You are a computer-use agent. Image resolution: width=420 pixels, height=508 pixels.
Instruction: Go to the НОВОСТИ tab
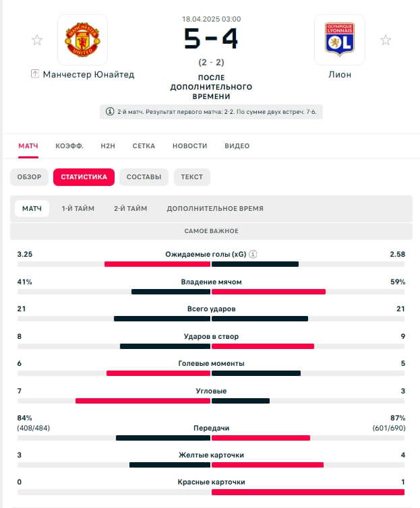point(189,146)
